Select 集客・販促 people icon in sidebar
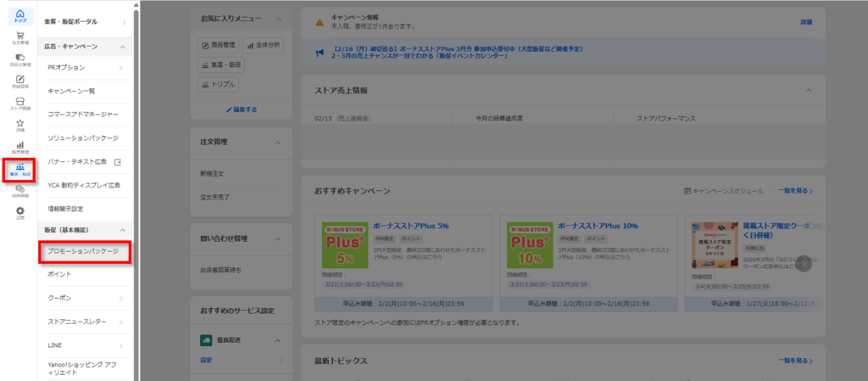The height and width of the screenshot is (381, 868). click(x=20, y=169)
